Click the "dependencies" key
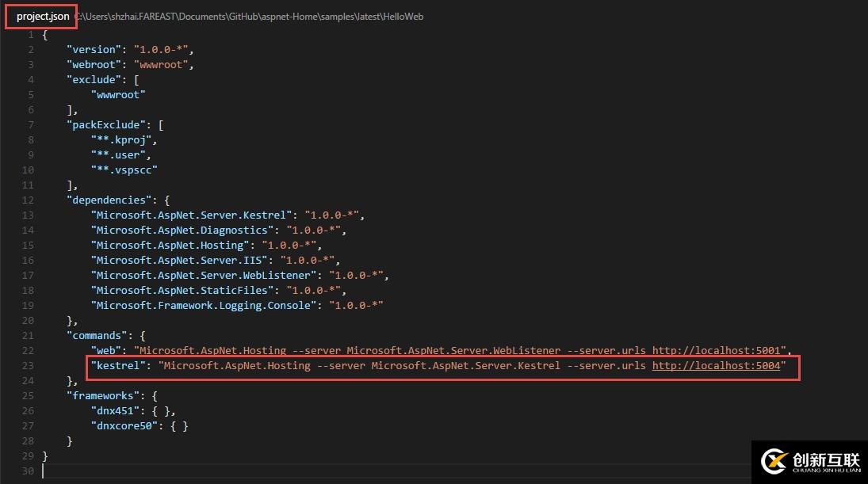The height and width of the screenshot is (484, 868). [x=109, y=200]
